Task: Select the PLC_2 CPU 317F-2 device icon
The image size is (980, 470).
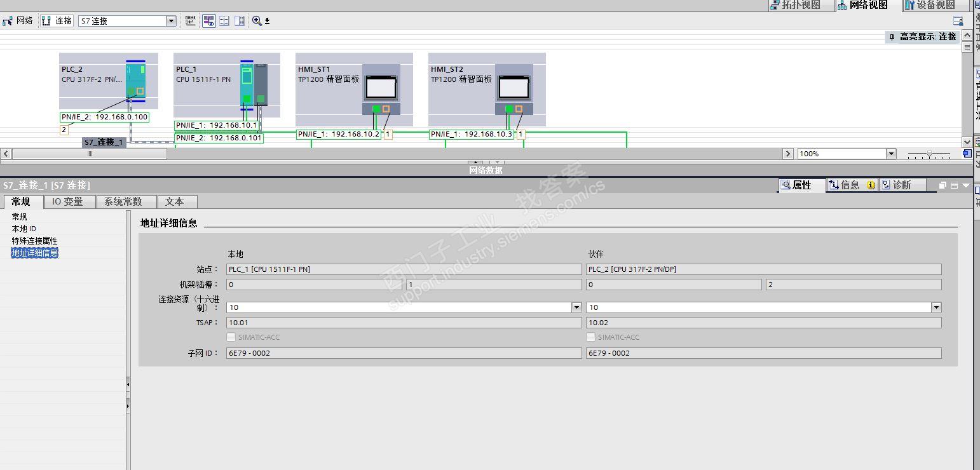Action: pos(135,81)
